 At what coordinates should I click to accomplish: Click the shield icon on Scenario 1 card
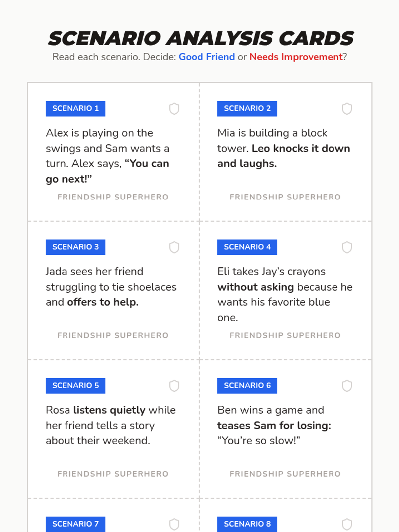pyautogui.click(x=174, y=109)
